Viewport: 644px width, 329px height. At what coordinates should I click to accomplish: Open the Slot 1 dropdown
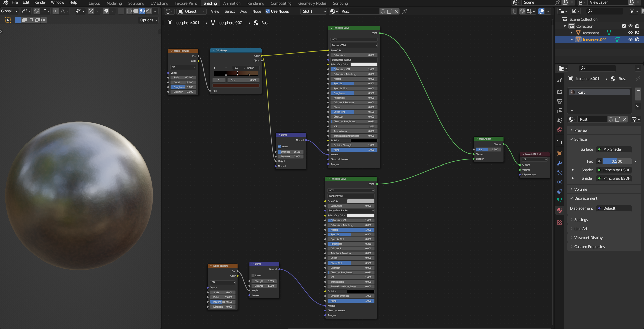tap(314, 11)
